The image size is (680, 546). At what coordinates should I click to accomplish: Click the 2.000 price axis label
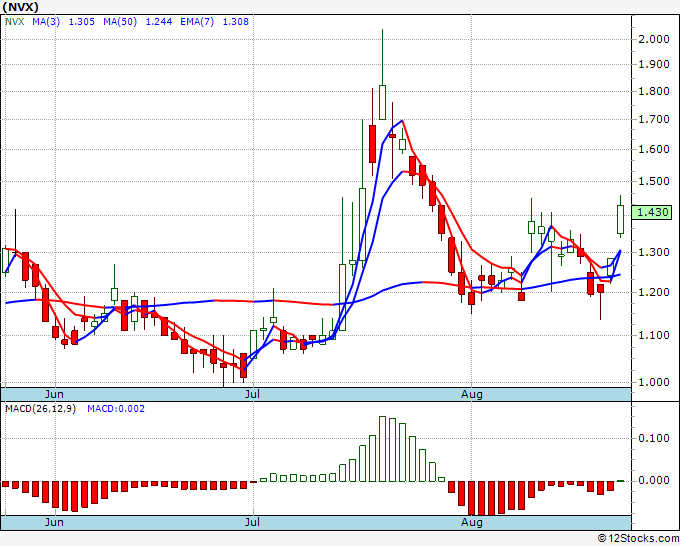tap(654, 39)
